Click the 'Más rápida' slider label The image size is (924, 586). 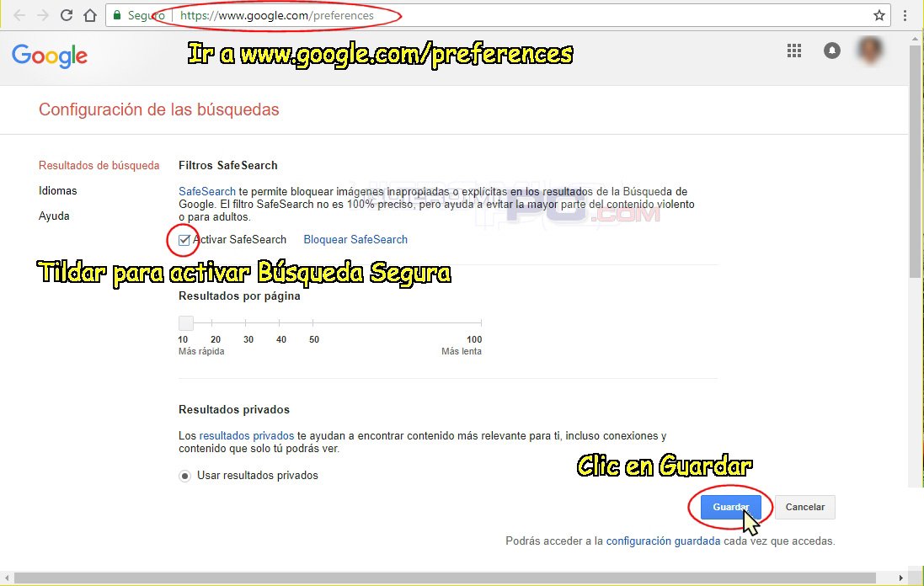point(201,351)
